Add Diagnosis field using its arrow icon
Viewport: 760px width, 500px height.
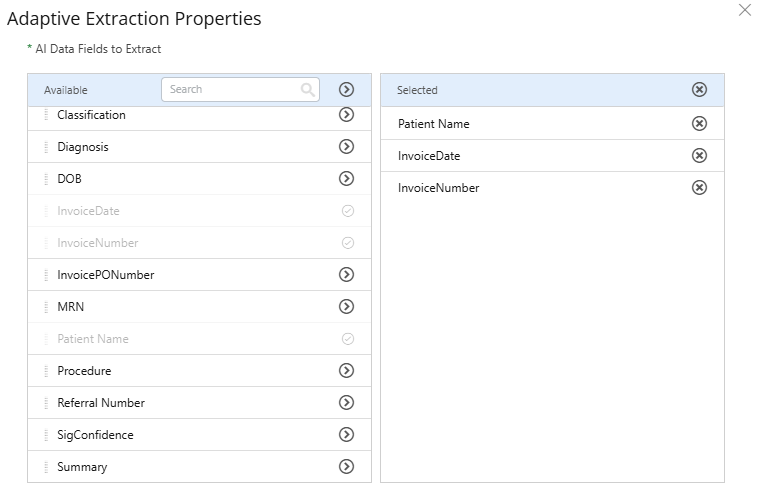[x=347, y=147]
